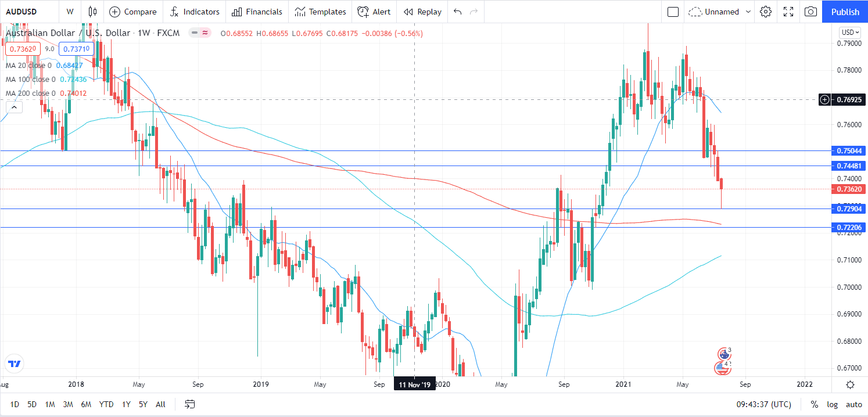This screenshot has height=417, width=868.
Task: Select the 1D date range
Action: click(x=15, y=404)
